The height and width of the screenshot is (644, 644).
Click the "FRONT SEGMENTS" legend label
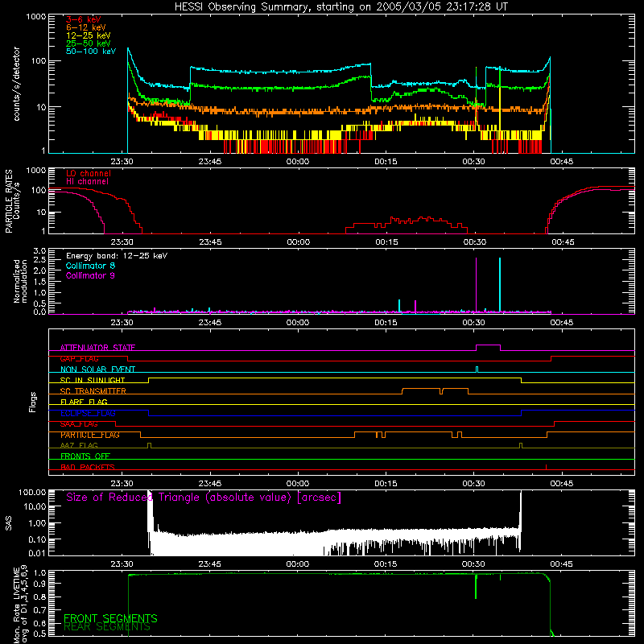[110, 618]
